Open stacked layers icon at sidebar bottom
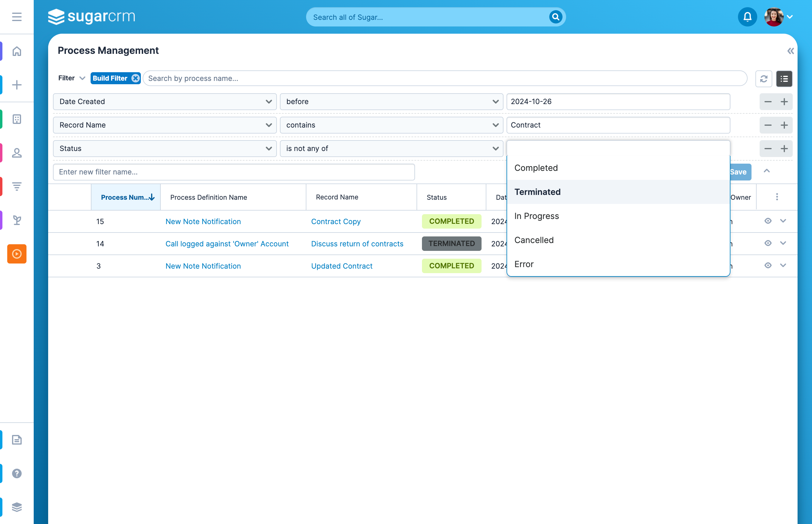812x524 pixels. click(x=17, y=507)
